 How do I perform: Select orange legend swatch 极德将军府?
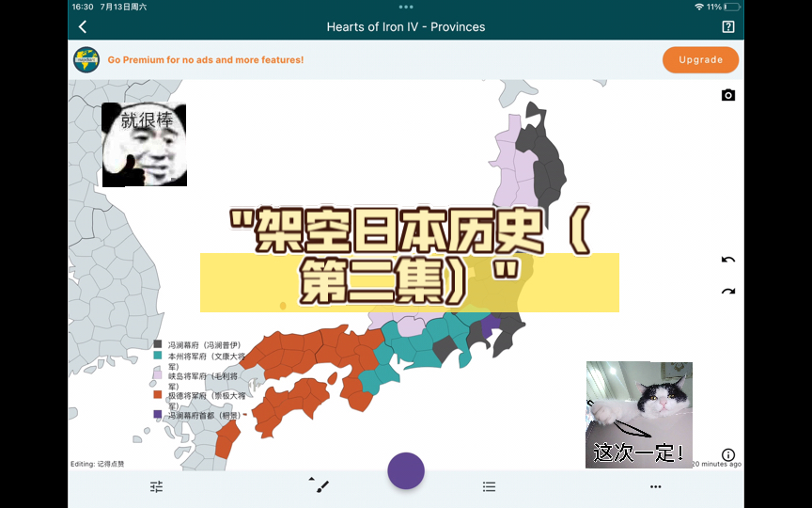pos(158,394)
